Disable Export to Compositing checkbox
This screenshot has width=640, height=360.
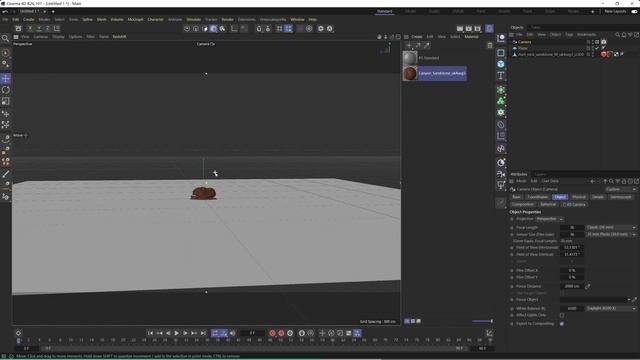coord(562,323)
